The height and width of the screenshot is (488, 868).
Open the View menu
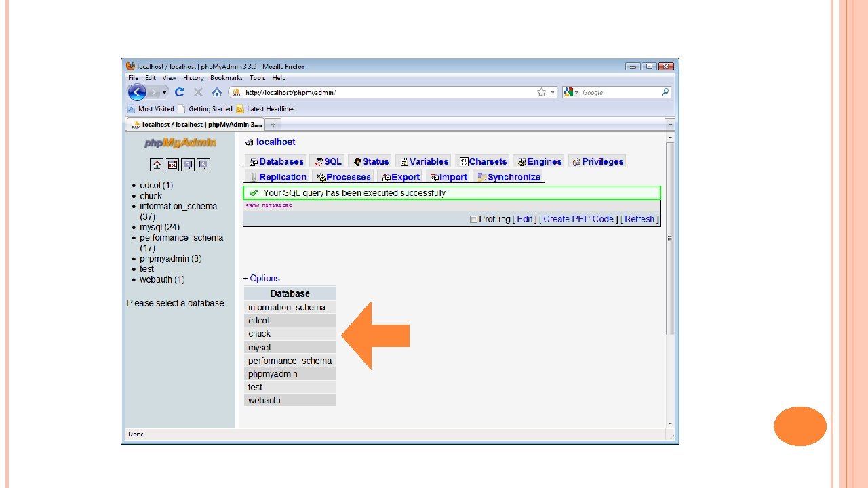tap(169, 78)
